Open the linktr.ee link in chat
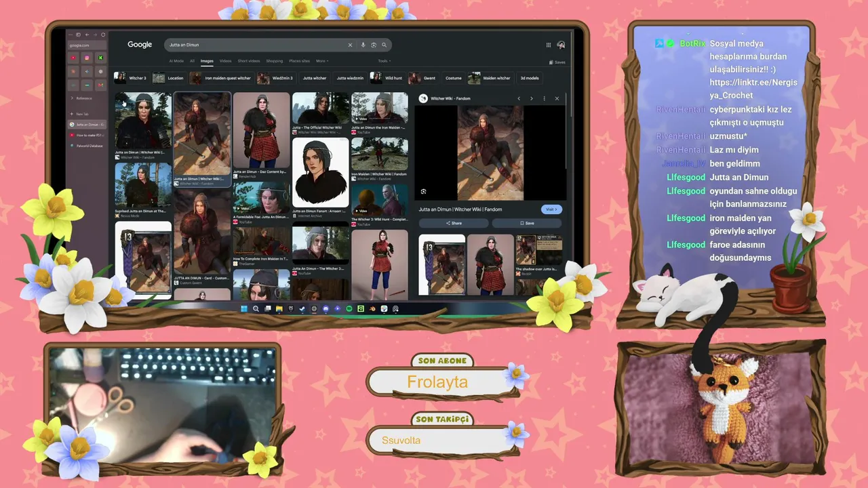 click(x=753, y=89)
